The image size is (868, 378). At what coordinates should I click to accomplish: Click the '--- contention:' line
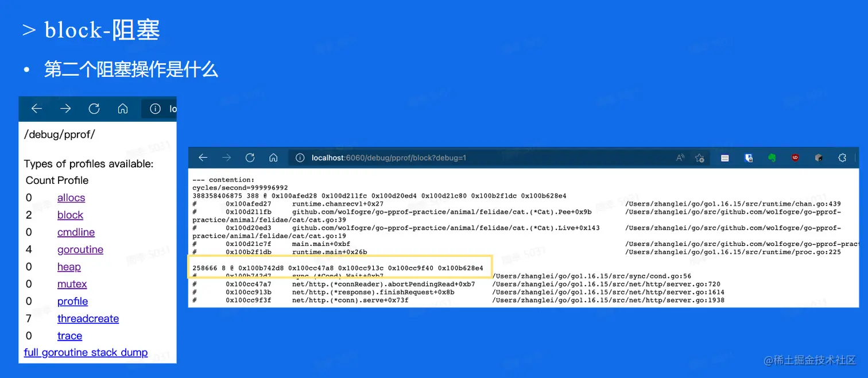point(223,180)
